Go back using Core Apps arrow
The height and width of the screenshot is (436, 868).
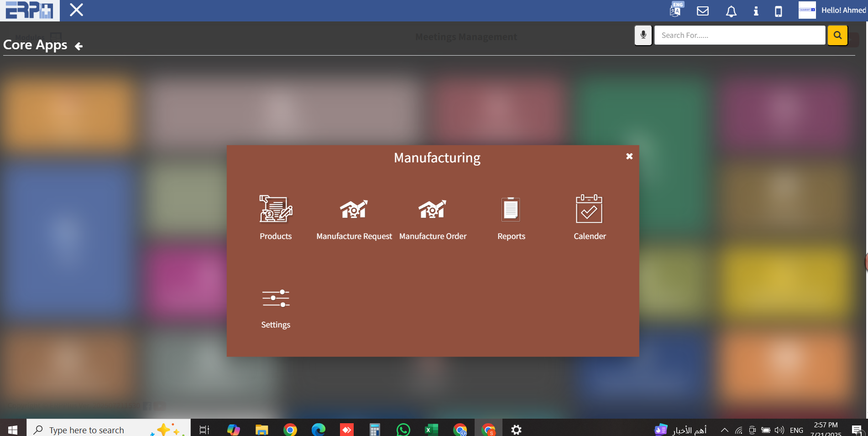pyautogui.click(x=78, y=46)
